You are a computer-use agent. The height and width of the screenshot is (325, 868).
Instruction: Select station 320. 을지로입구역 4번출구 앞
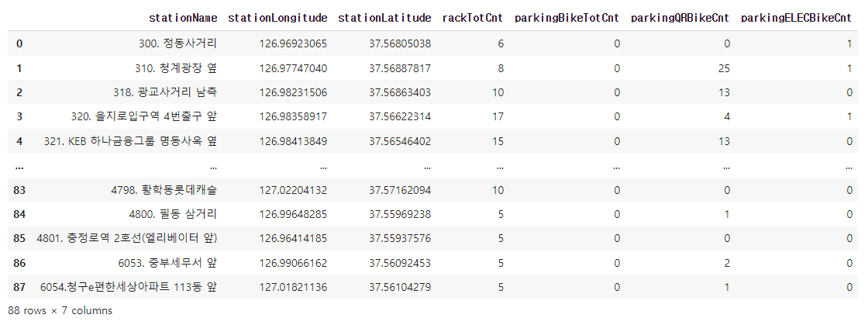tap(144, 117)
